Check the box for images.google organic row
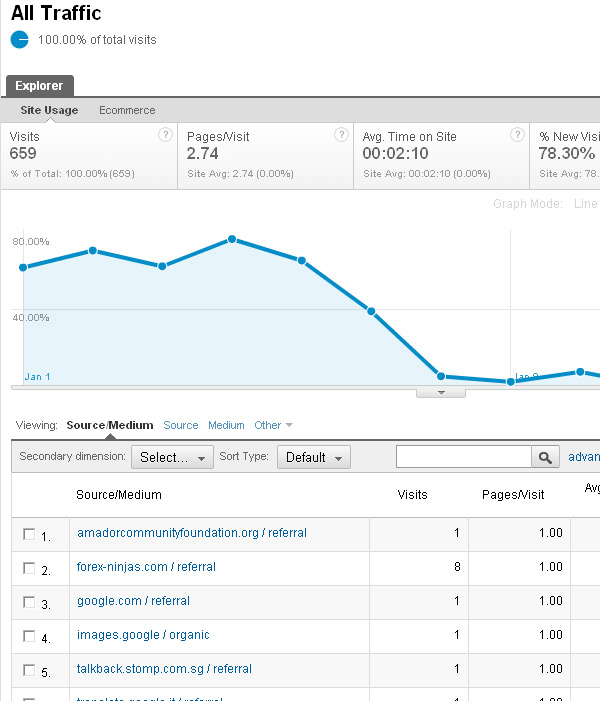Screen dimensions: 600x701 29,636
